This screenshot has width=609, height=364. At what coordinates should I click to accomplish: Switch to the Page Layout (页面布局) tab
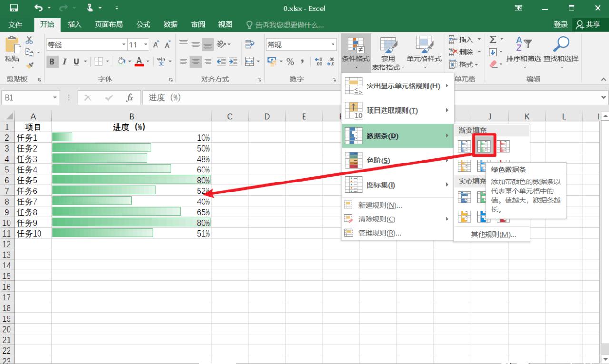click(x=109, y=25)
